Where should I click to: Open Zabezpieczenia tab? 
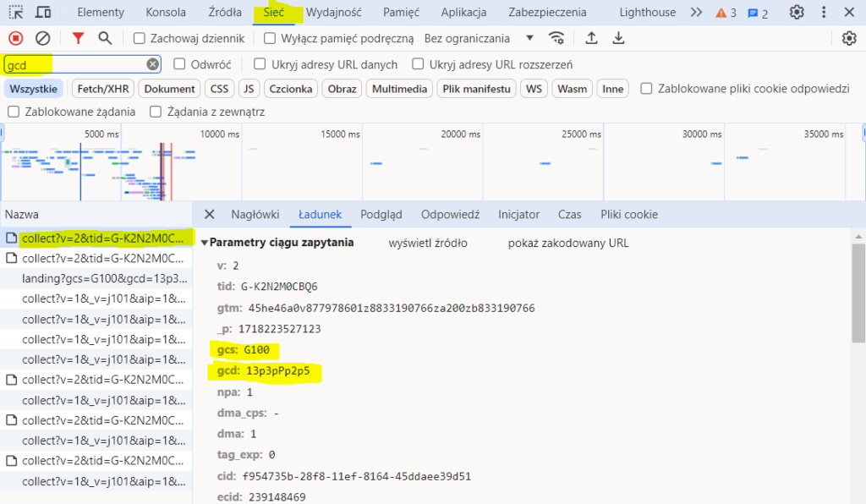point(547,12)
